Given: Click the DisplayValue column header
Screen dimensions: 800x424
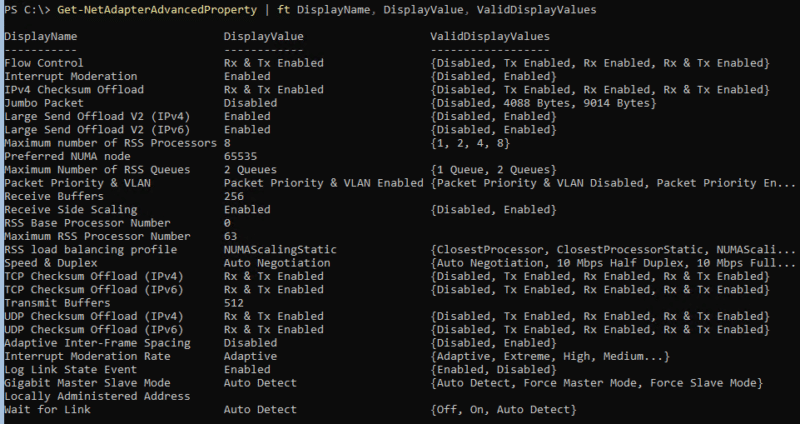Looking at the screenshot, I should 264,37.
